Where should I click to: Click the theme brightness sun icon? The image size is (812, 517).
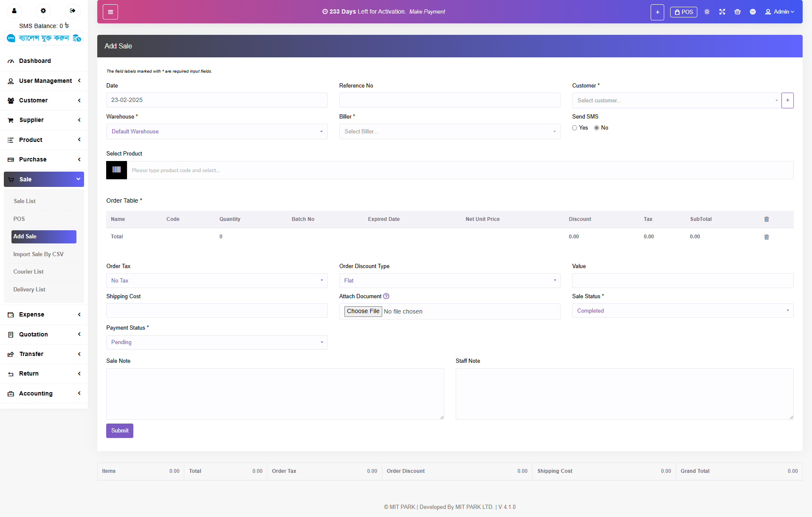pyautogui.click(x=707, y=12)
